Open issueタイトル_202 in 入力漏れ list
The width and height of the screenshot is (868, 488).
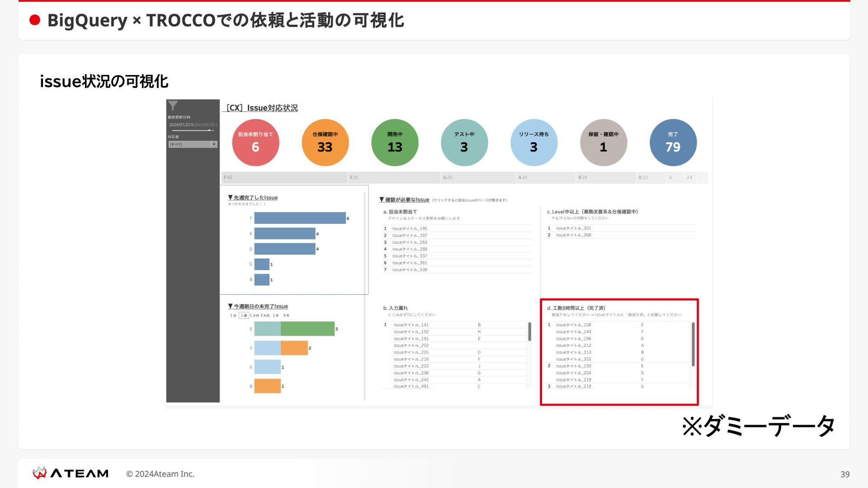(411, 345)
